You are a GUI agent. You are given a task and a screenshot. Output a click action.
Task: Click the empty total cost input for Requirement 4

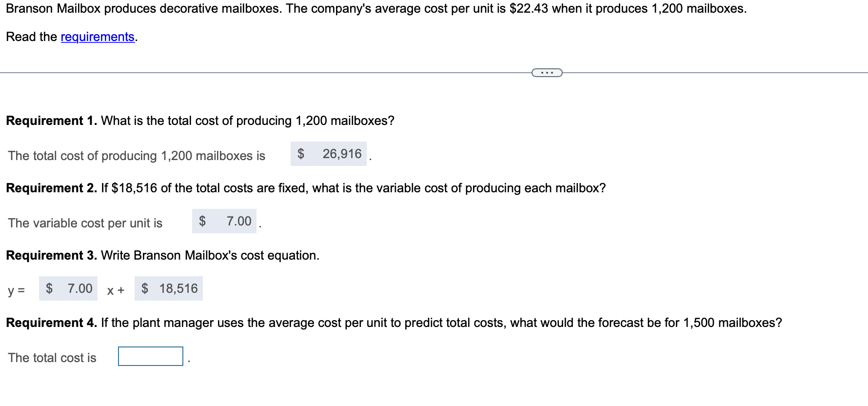[150, 356]
